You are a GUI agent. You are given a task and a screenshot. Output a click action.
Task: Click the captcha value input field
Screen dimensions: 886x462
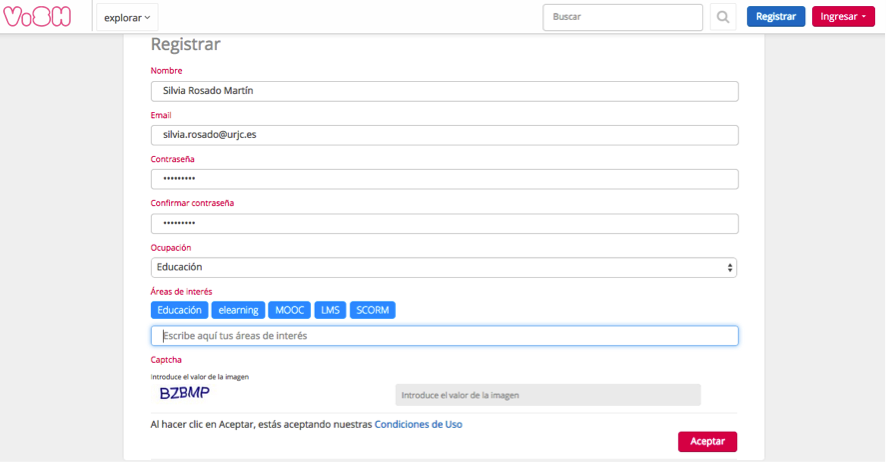click(x=547, y=395)
